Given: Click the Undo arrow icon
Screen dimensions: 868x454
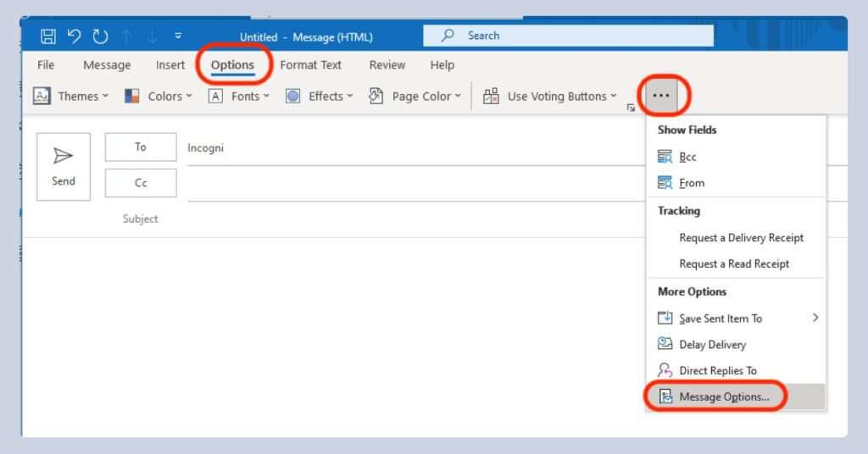Looking at the screenshot, I should (x=74, y=36).
